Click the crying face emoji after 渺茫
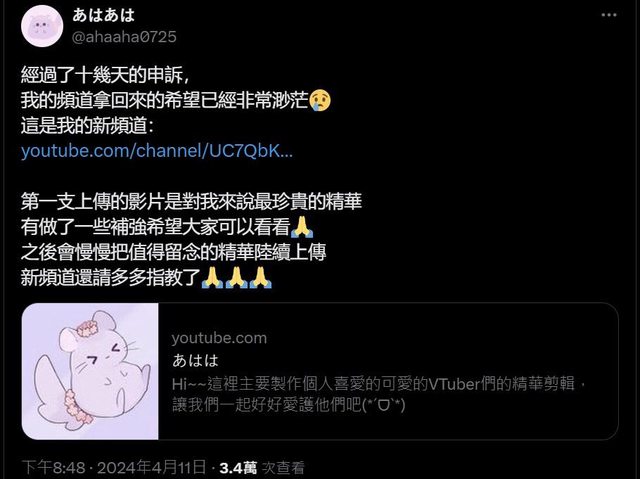Viewport: 640px width, 479px height. click(x=320, y=100)
